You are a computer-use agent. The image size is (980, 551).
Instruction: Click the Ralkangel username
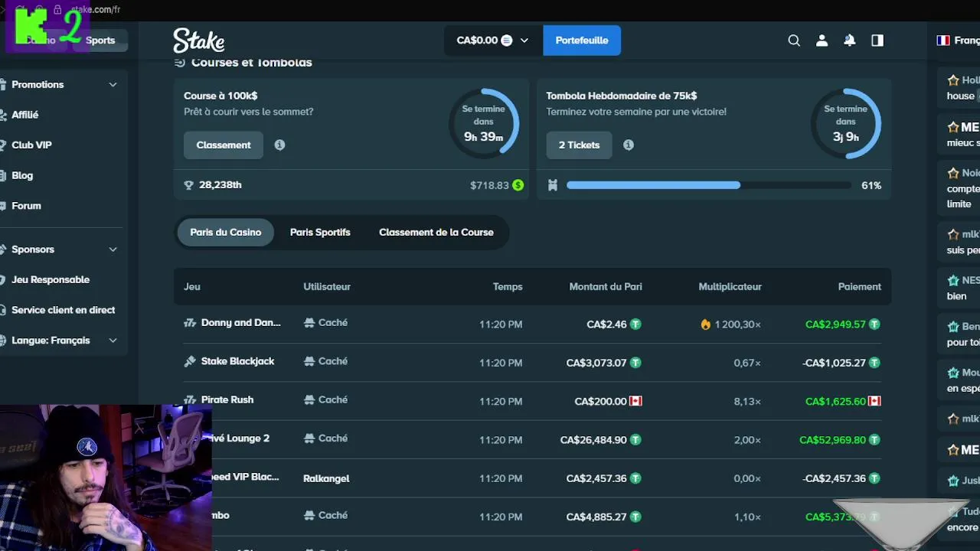326,478
